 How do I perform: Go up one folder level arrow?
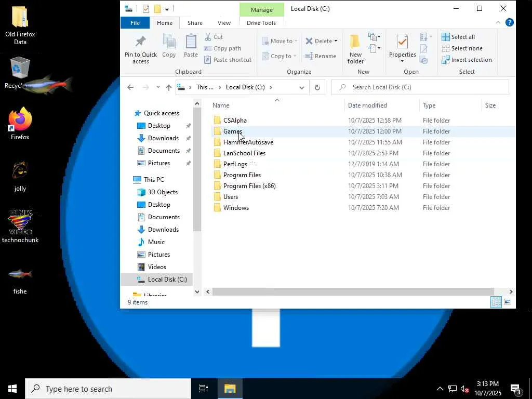(169, 87)
